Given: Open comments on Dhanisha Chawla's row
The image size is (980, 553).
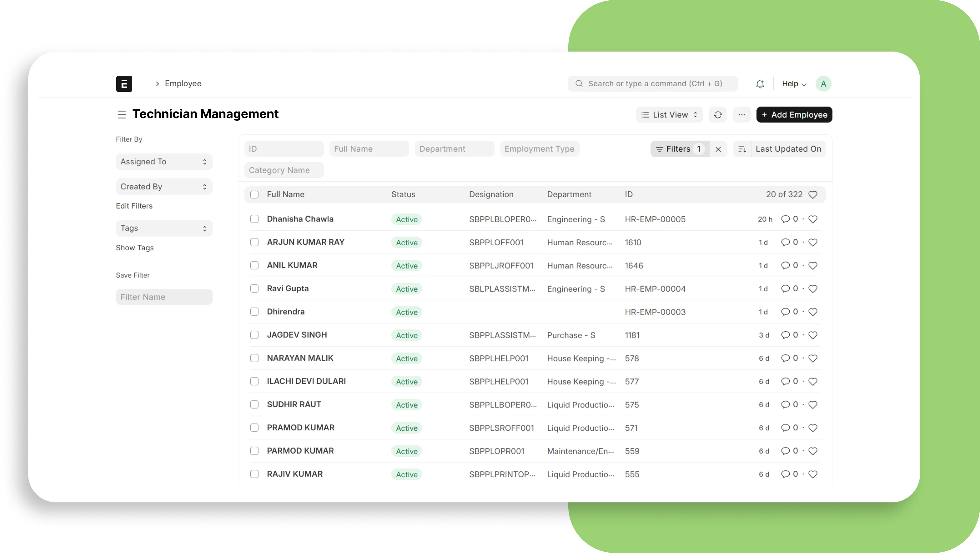Looking at the screenshot, I should pyautogui.click(x=786, y=219).
